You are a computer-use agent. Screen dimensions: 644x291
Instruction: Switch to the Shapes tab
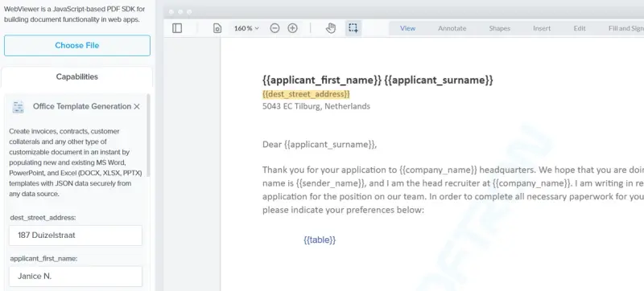click(x=499, y=28)
